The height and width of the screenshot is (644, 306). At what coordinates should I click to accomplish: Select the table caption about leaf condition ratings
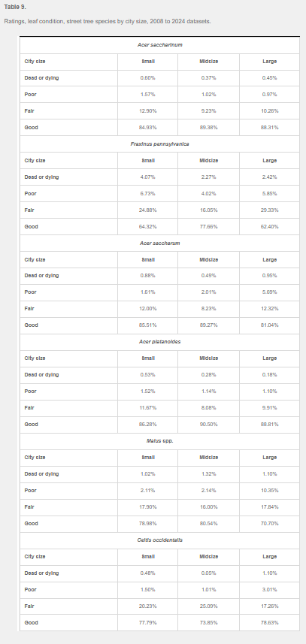(108, 21)
